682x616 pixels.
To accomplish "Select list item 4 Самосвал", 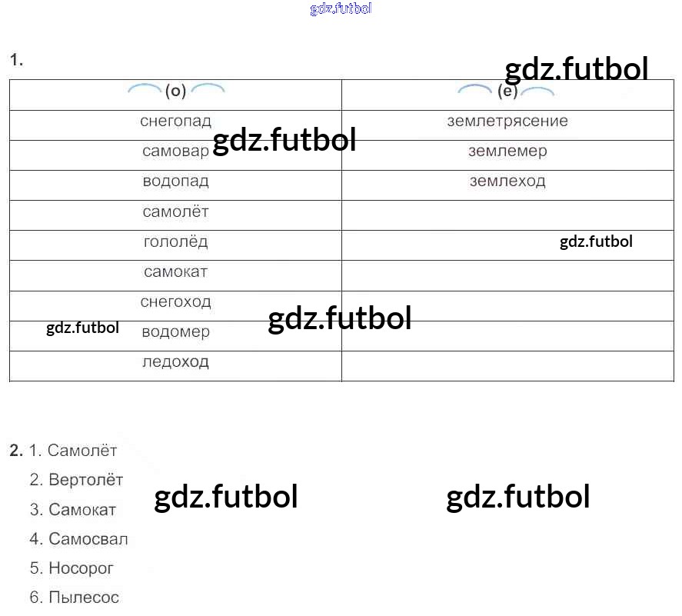I will point(78,539).
